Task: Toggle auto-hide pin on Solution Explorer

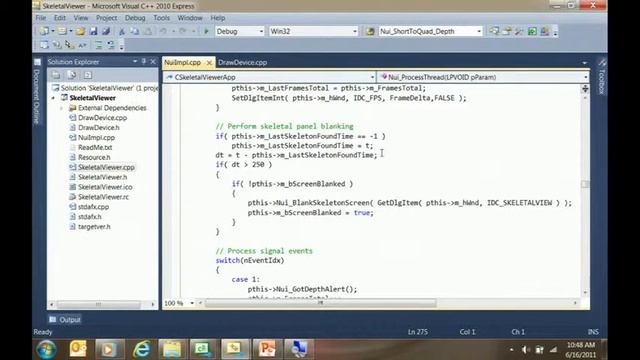Action: click(x=144, y=62)
